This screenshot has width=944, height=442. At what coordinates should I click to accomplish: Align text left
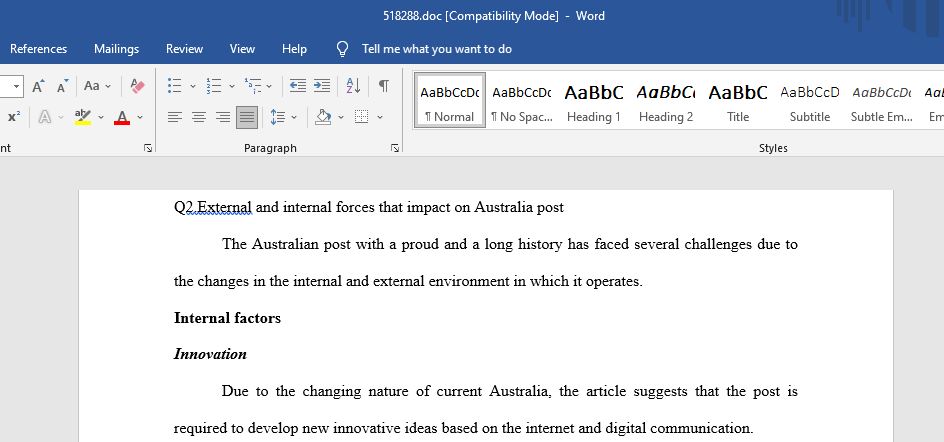(x=175, y=117)
